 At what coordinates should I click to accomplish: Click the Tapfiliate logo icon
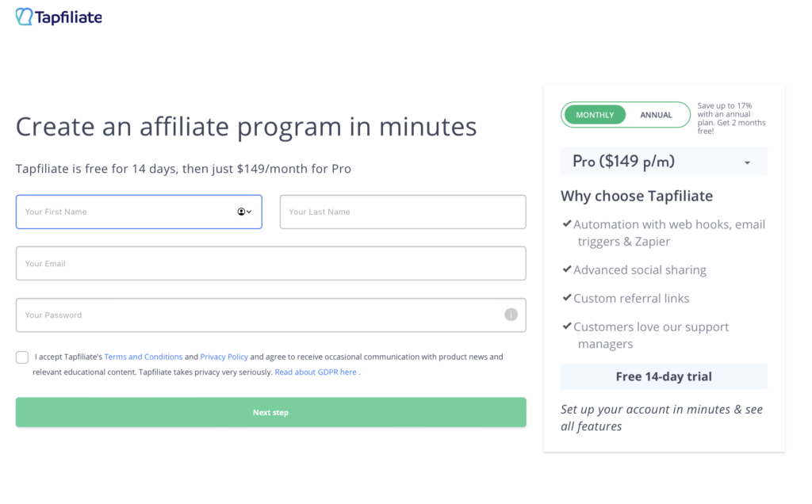click(x=23, y=16)
